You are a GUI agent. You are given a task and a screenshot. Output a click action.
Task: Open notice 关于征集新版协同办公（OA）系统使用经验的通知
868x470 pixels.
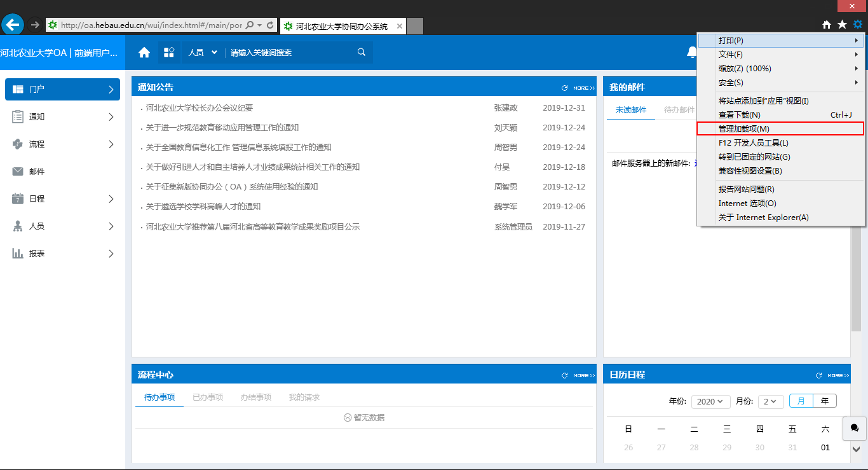(x=232, y=187)
